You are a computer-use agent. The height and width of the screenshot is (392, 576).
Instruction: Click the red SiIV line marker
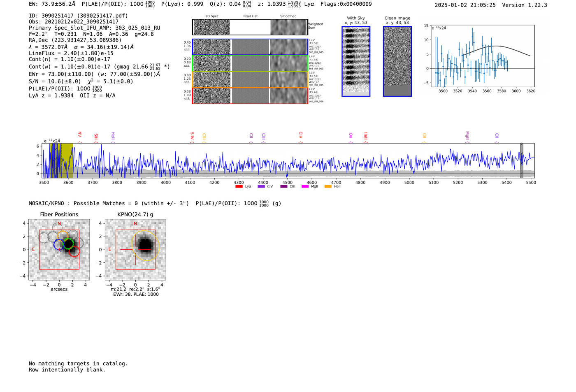click(192, 136)
